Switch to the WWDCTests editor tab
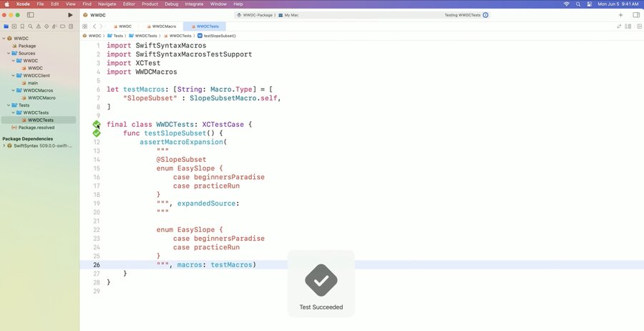Image resolution: width=644 pixels, height=331 pixels. point(205,27)
